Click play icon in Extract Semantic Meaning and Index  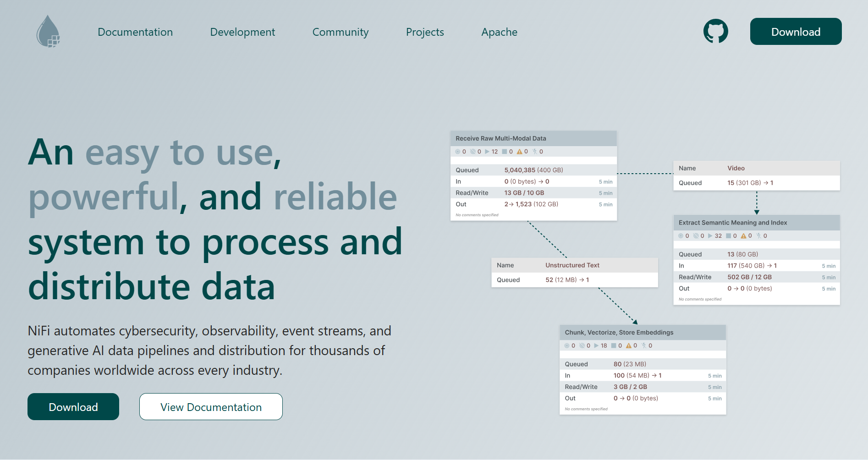point(710,236)
